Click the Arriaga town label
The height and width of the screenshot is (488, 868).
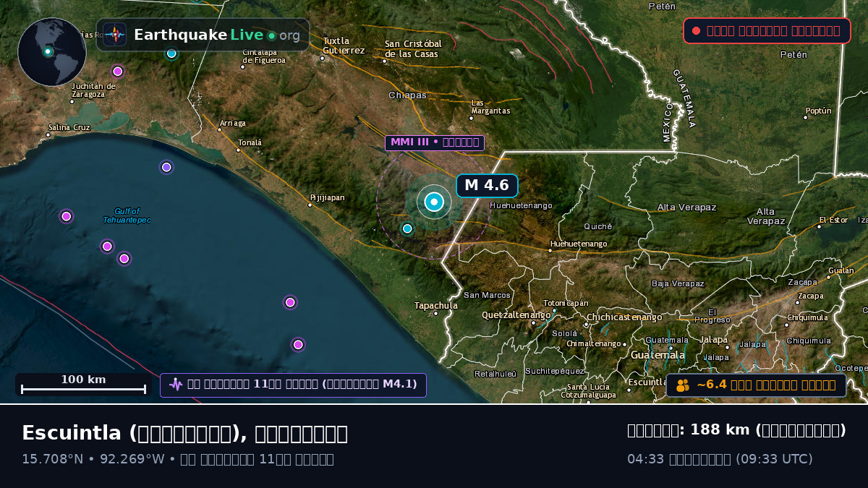232,124
